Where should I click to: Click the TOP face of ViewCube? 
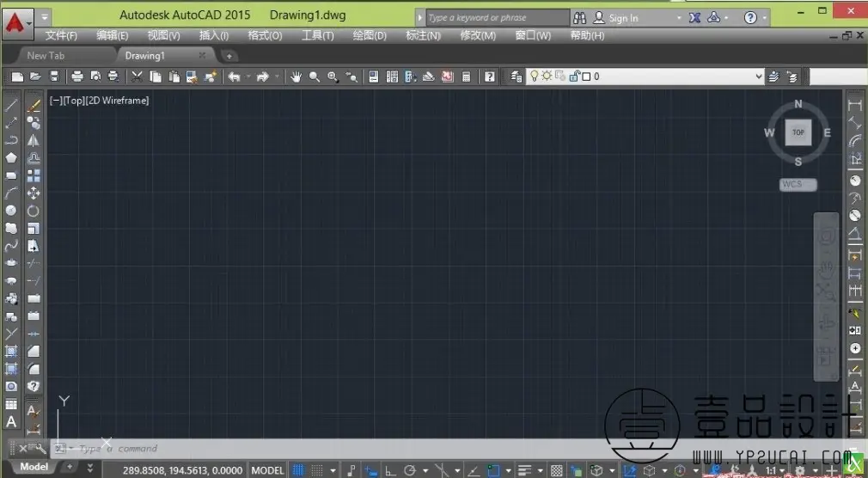pos(798,132)
